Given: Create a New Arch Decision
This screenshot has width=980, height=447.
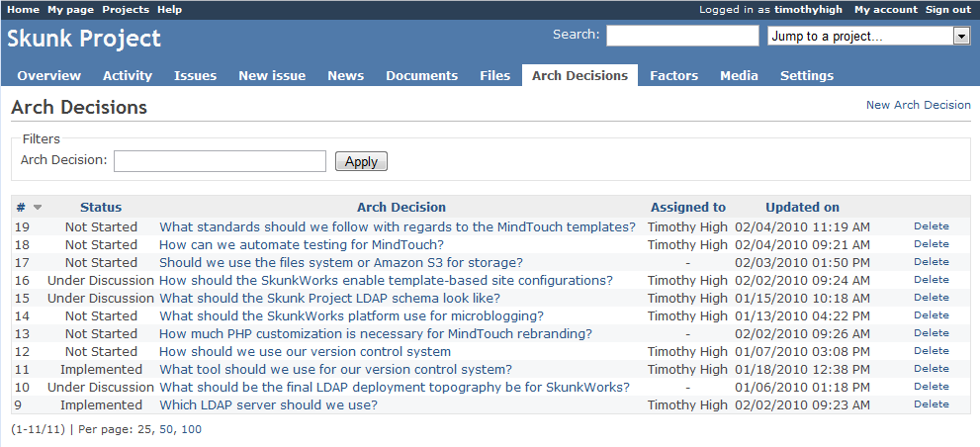Looking at the screenshot, I should (x=918, y=105).
